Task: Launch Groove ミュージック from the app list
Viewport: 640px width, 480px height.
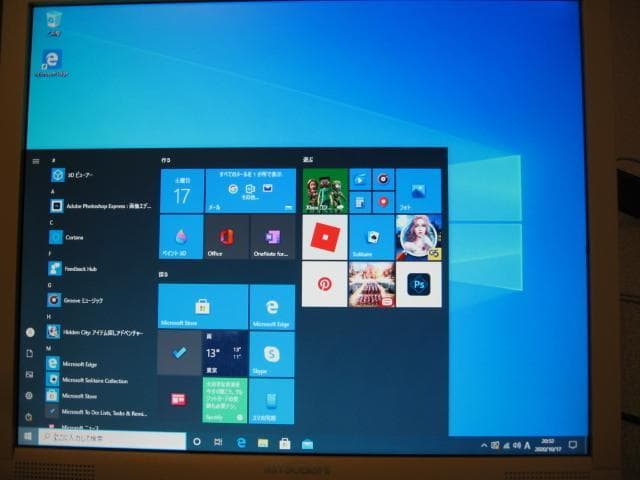Action: 100,300
